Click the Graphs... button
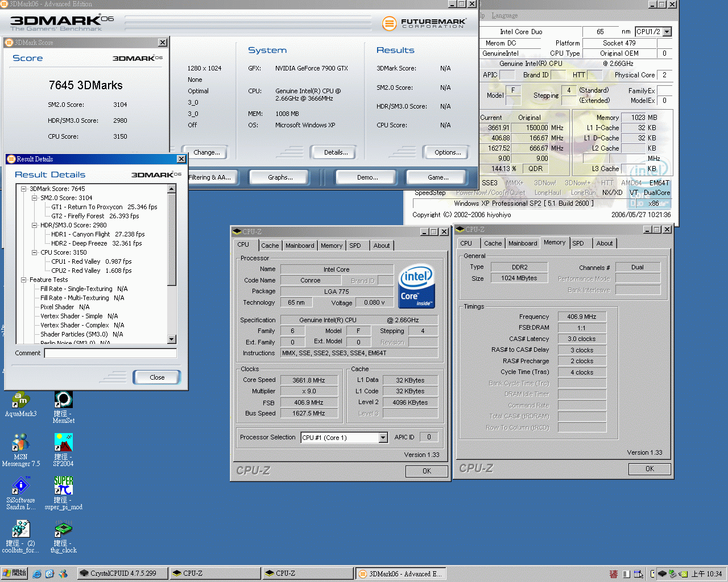728x582 pixels. click(280, 177)
